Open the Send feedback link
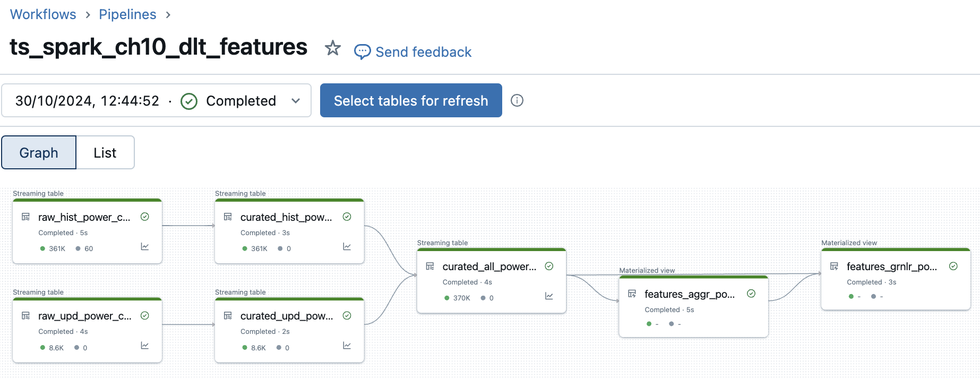 [424, 52]
